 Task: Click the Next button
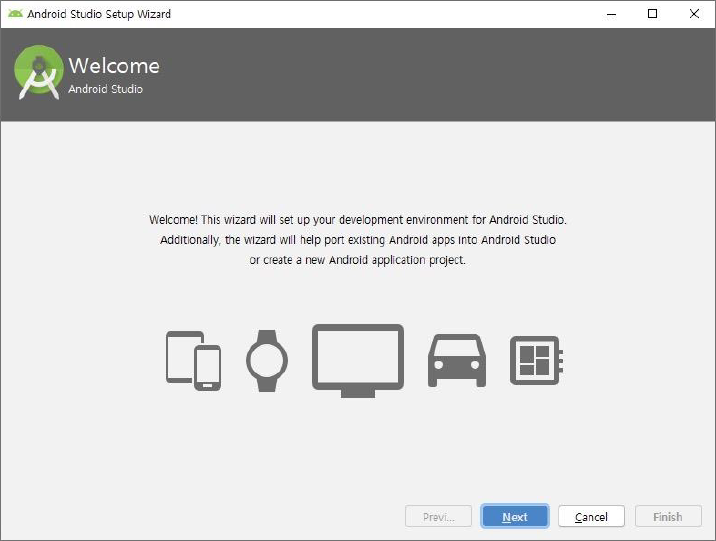pyautogui.click(x=515, y=516)
